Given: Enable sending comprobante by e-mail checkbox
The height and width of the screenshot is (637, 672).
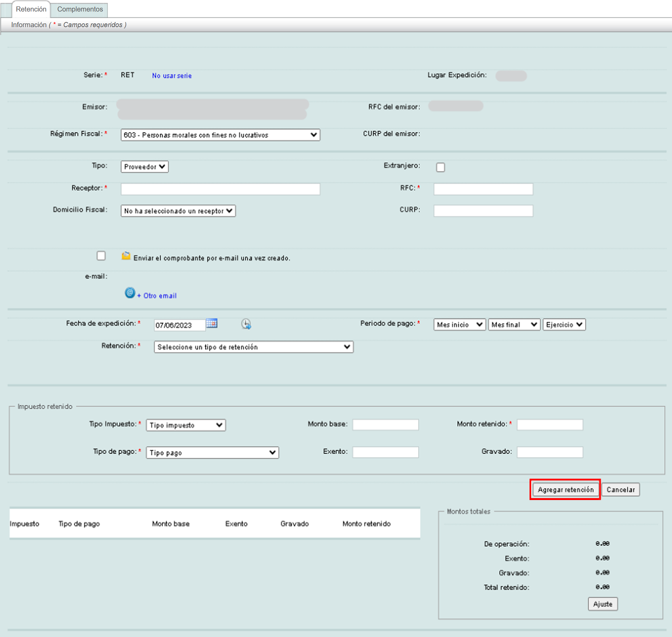Looking at the screenshot, I should tap(101, 256).
